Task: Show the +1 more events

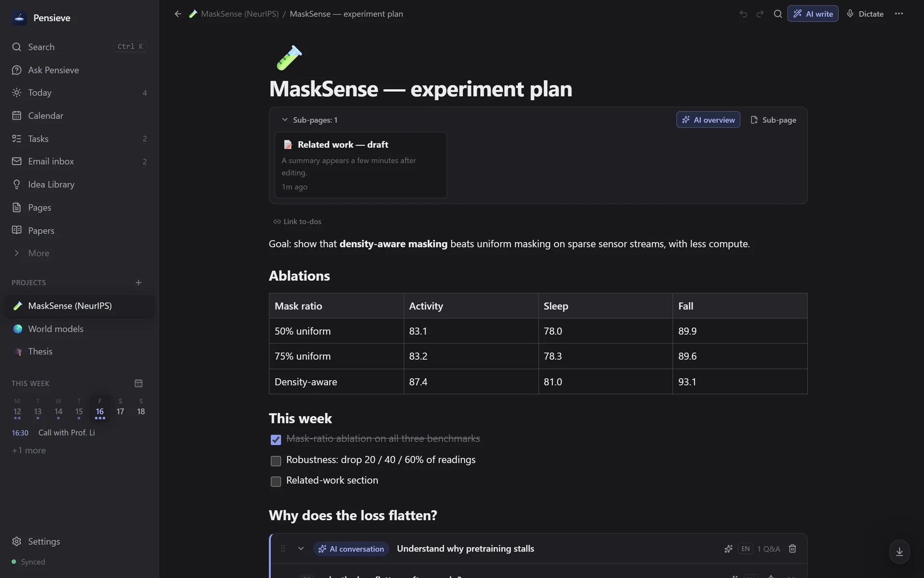Action: [x=29, y=450]
